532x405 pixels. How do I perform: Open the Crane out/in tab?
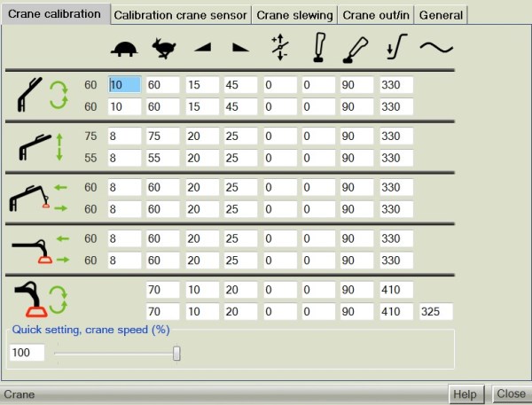[x=375, y=15]
